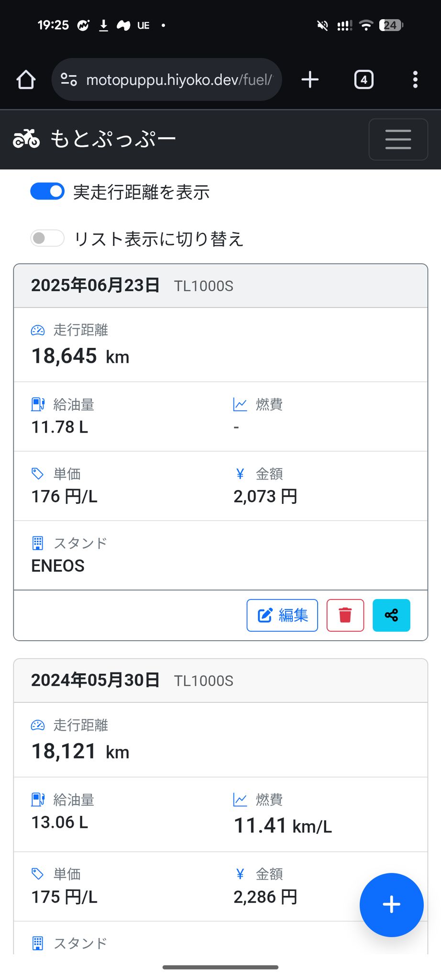
Task: Disable the 実走行距離を表示 switch
Action: 47,191
